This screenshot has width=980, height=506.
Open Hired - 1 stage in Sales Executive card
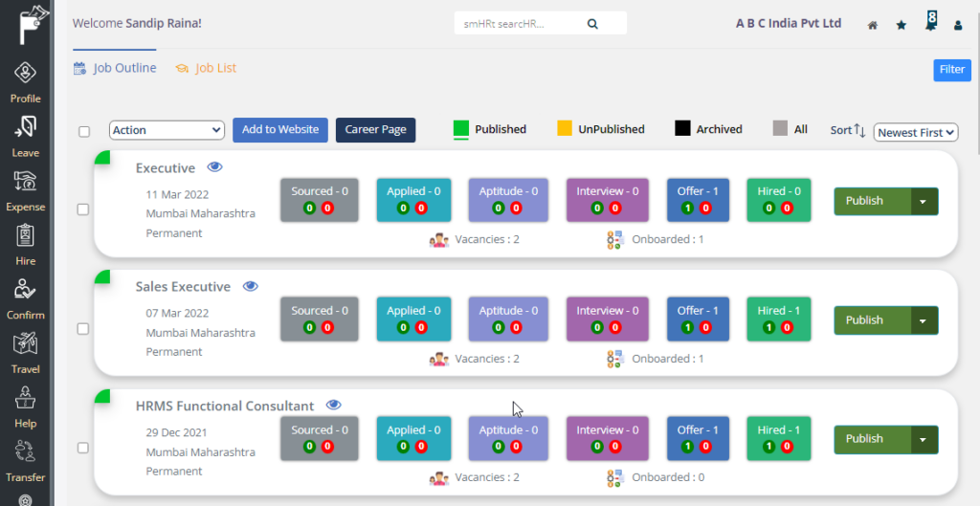(x=779, y=319)
